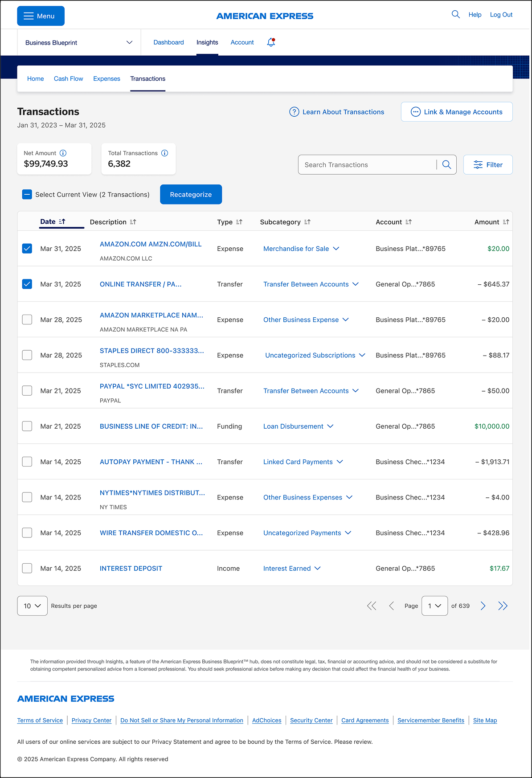Open the page number dropdown

(434, 606)
